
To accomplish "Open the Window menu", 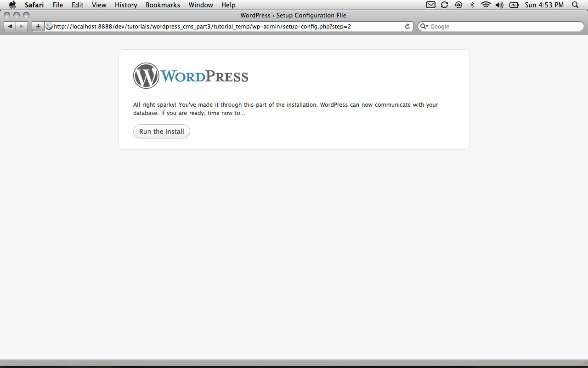I will tap(201, 5).
